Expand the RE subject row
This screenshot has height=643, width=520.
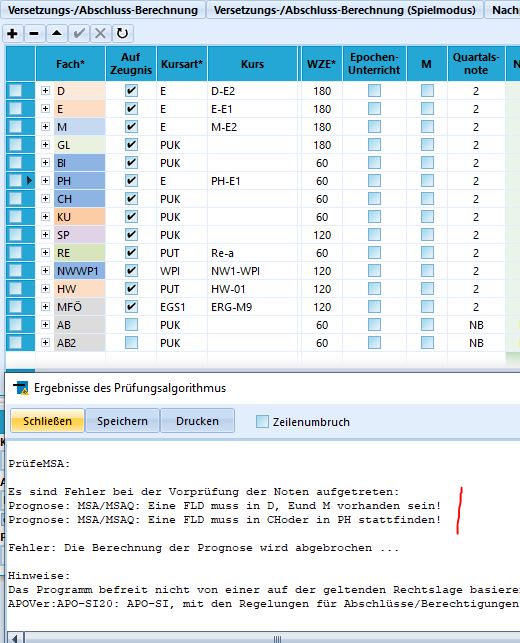pos(46,253)
